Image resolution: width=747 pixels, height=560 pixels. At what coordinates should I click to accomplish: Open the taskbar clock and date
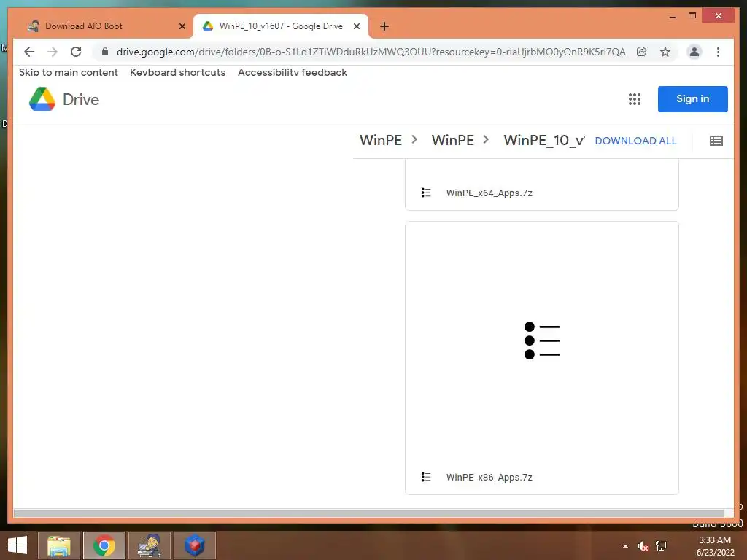point(715,546)
